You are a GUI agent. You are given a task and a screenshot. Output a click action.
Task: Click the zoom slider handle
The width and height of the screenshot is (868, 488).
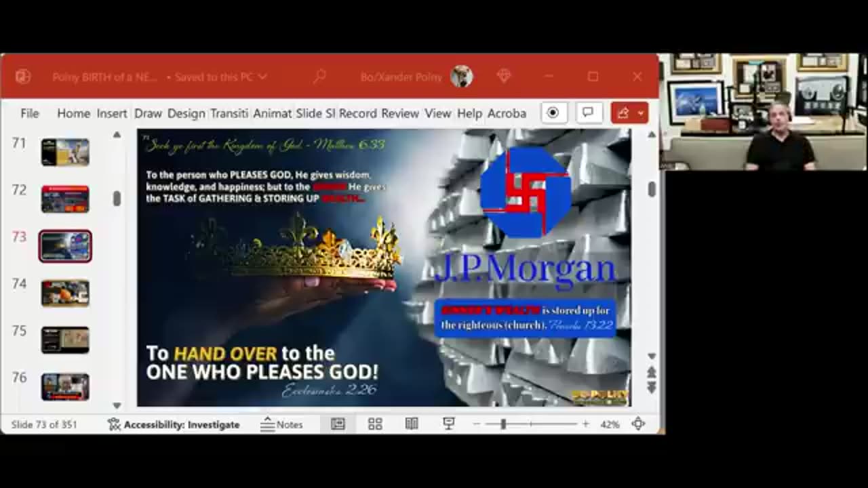pyautogui.click(x=503, y=424)
